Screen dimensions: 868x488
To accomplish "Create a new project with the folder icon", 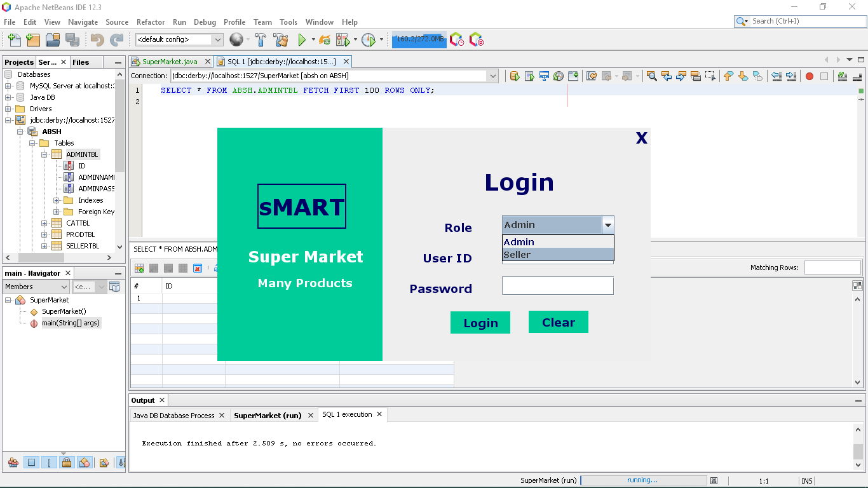I will 32,39.
